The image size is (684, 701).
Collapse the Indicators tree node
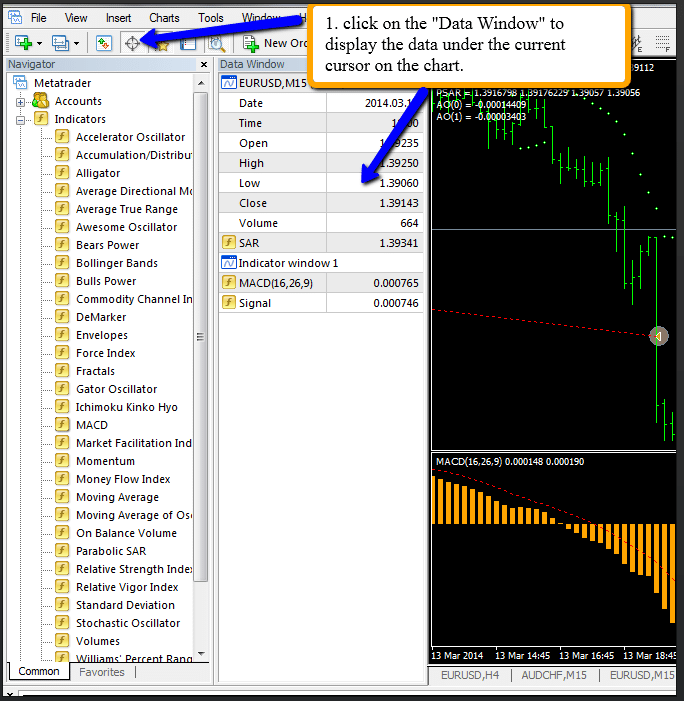[20, 120]
